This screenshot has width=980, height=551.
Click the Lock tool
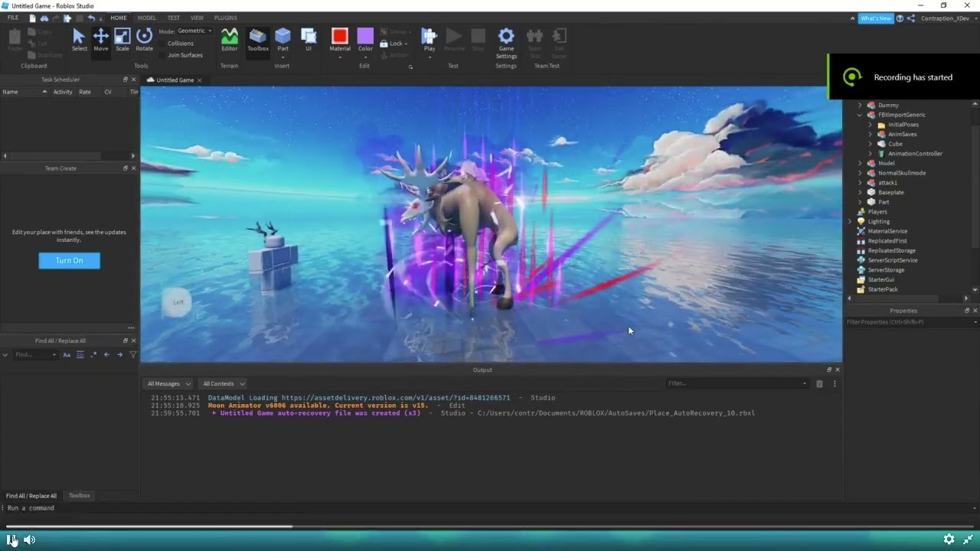pos(394,44)
